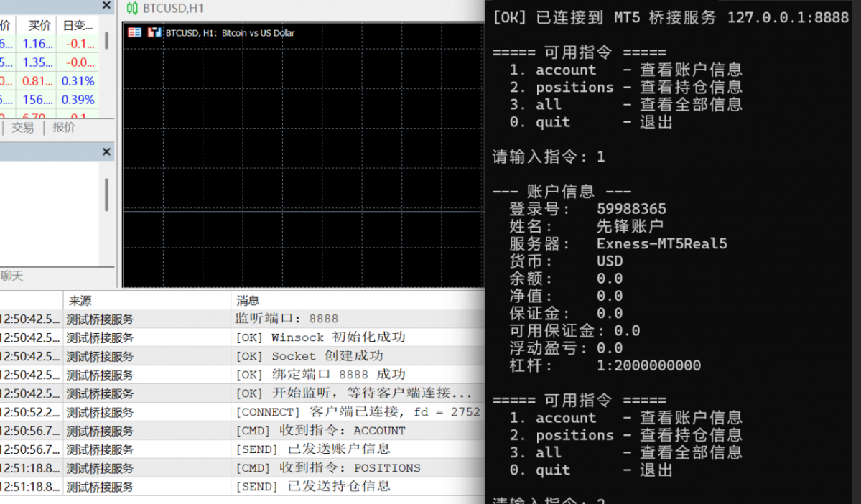The height and width of the screenshot is (504, 861).
Task: Close the Navigator panel below Market Watch
Action: pyautogui.click(x=106, y=152)
